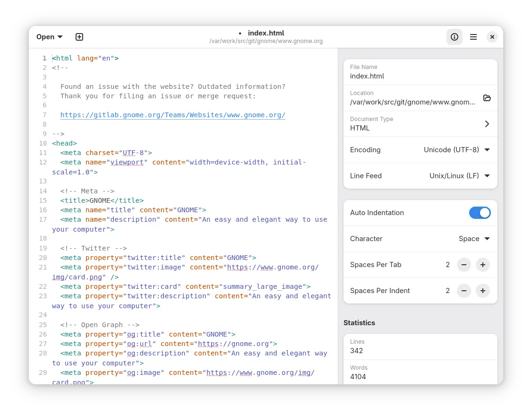
Task: Click line number 10 in gutter
Action: point(43,143)
